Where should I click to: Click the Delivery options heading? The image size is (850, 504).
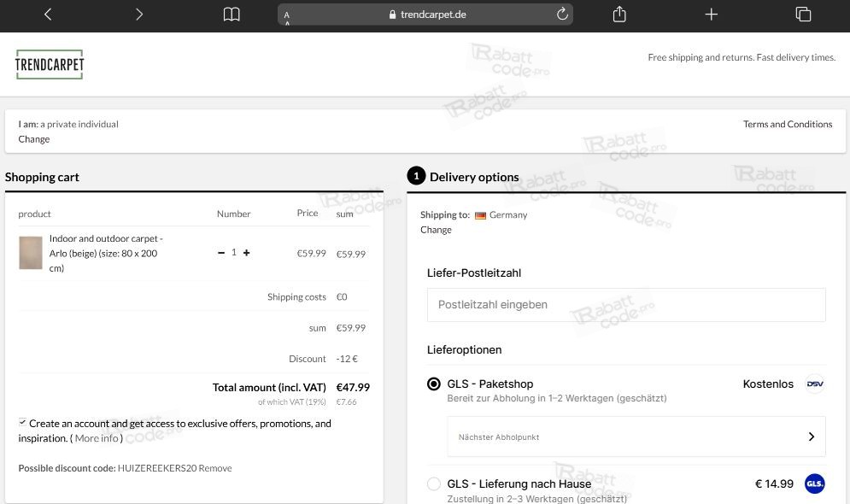tap(474, 177)
